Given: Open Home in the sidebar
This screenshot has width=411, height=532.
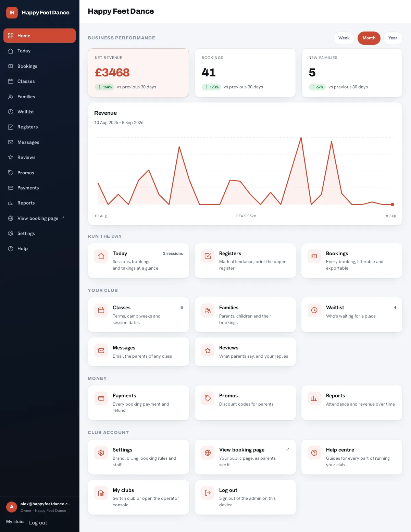Looking at the screenshot, I should click(39, 36).
